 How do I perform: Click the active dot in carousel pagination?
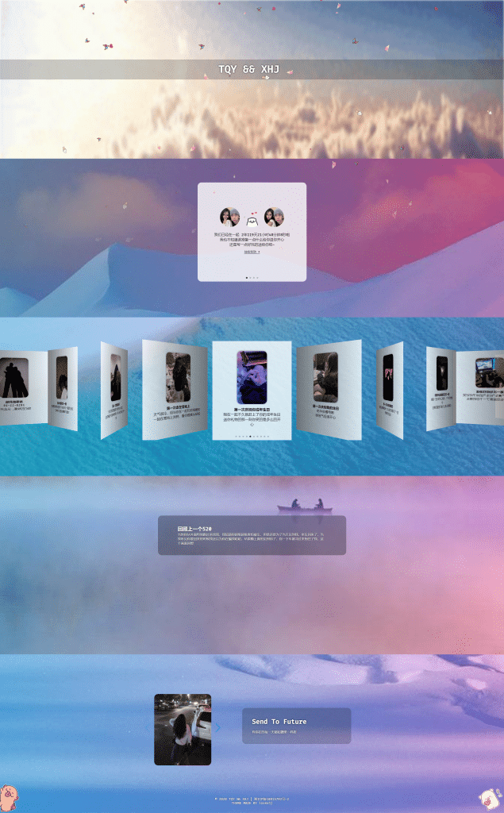250,437
